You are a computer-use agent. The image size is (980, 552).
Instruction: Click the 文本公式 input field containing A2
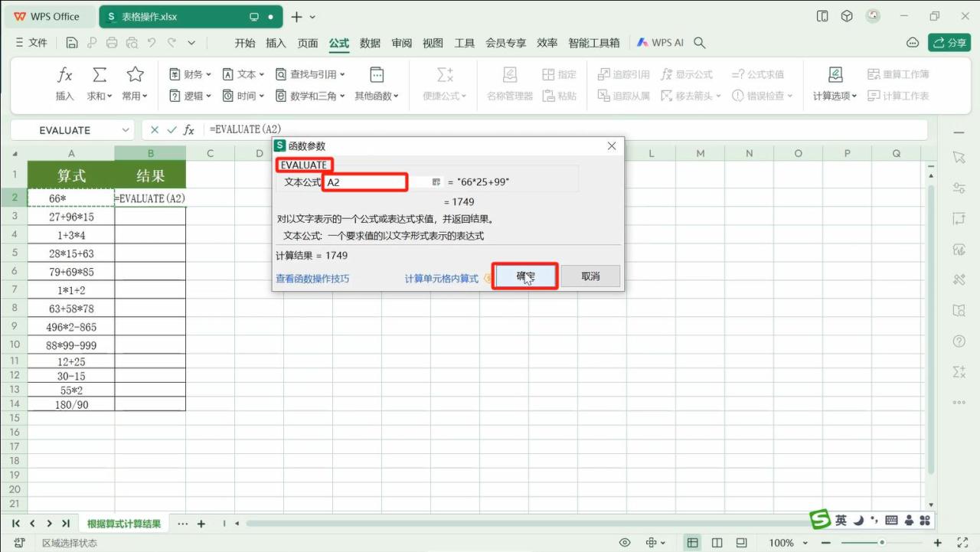pyautogui.click(x=364, y=182)
